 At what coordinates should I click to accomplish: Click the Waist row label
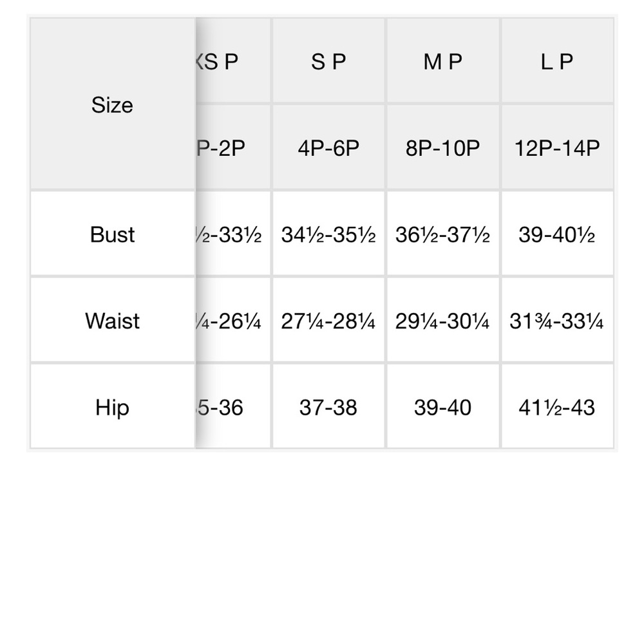[x=112, y=320]
